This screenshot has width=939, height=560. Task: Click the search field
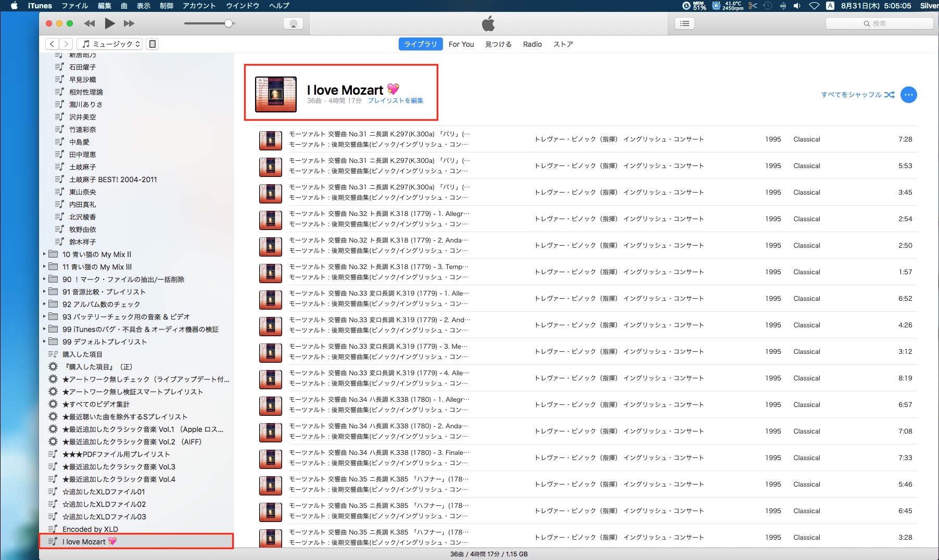coord(879,23)
